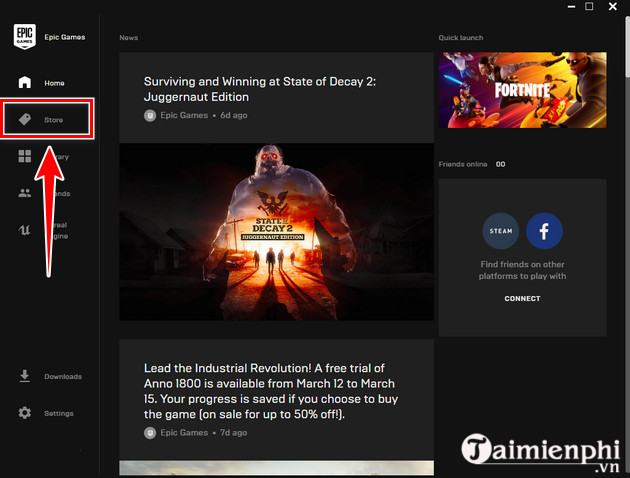Click Epic Games author name, 6d ago post

[x=184, y=115]
